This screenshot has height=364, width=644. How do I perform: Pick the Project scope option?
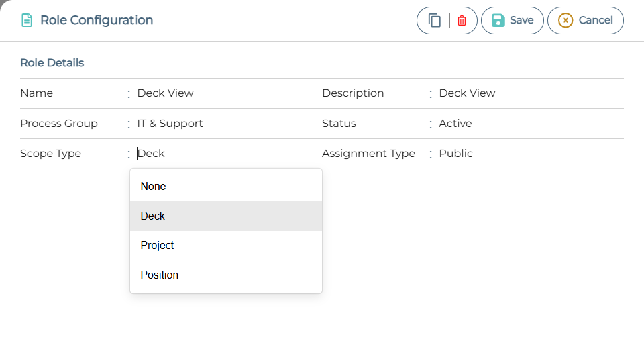(x=157, y=246)
